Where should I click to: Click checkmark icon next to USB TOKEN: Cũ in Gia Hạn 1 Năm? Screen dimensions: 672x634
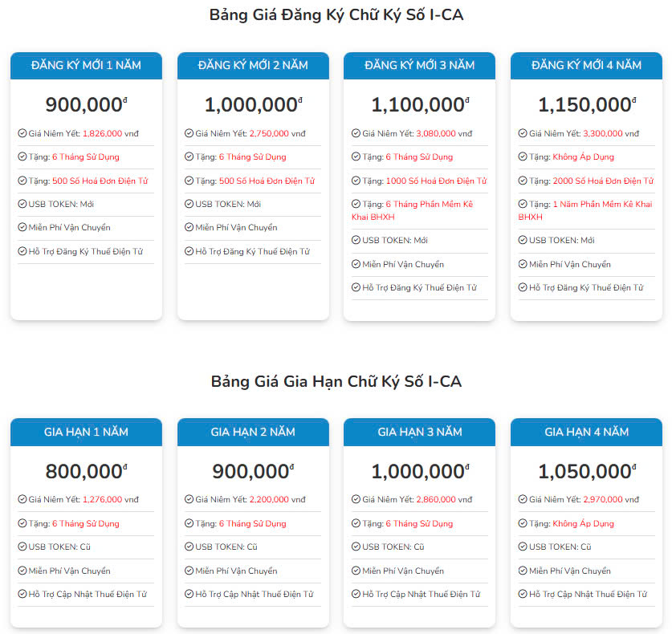tap(22, 547)
